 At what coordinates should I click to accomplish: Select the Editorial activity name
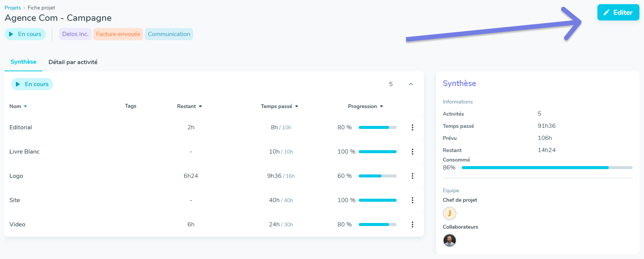(x=21, y=127)
